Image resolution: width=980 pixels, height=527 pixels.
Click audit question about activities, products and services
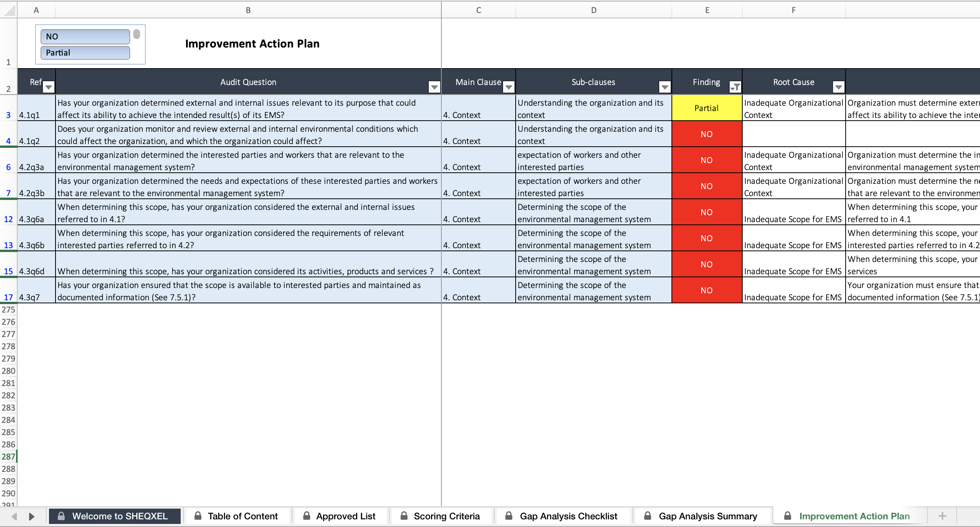(248, 264)
